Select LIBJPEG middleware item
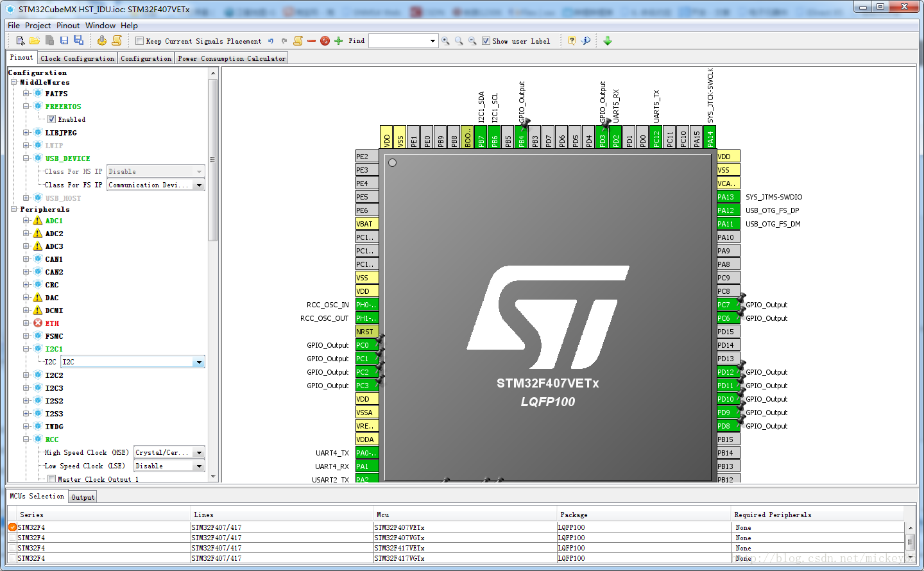The image size is (924, 571). tap(61, 133)
